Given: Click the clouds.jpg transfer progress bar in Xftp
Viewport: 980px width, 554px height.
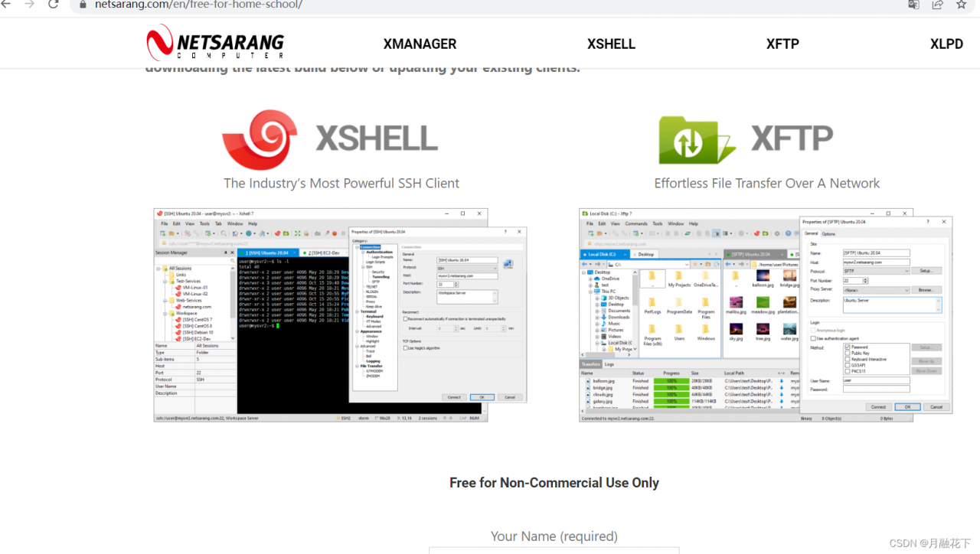Looking at the screenshot, I should point(671,394).
